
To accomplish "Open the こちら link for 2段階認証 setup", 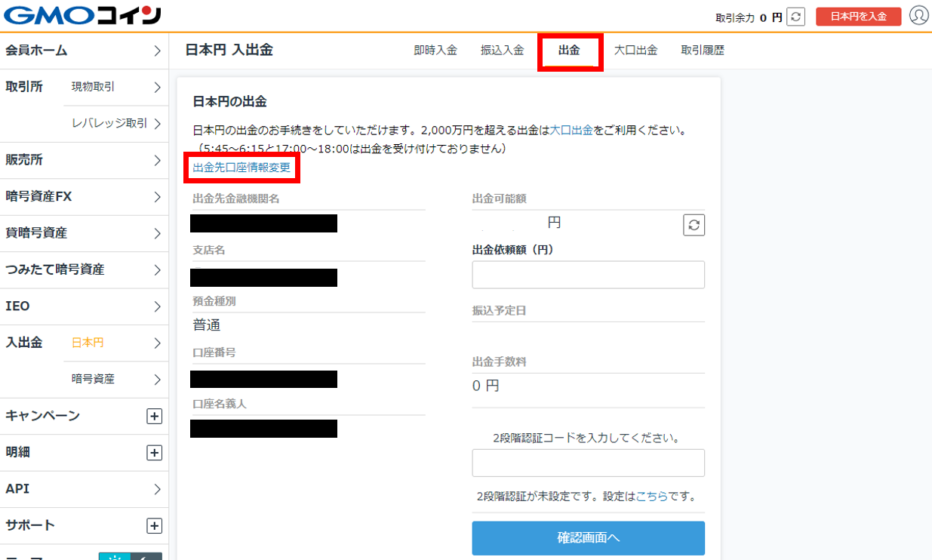I will click(x=651, y=497).
